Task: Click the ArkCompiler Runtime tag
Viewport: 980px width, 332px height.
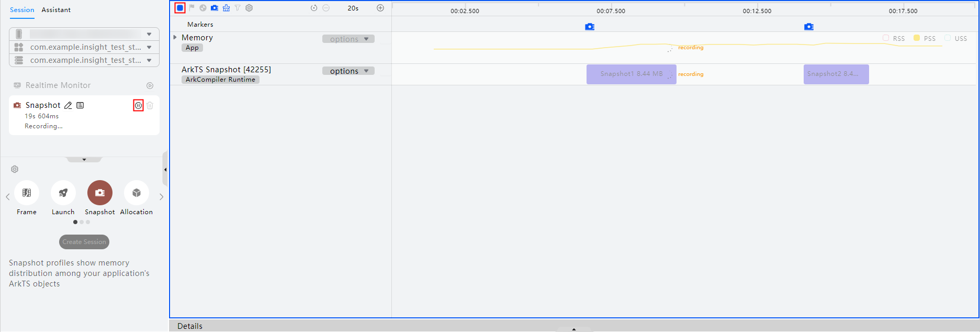Action: (x=220, y=80)
